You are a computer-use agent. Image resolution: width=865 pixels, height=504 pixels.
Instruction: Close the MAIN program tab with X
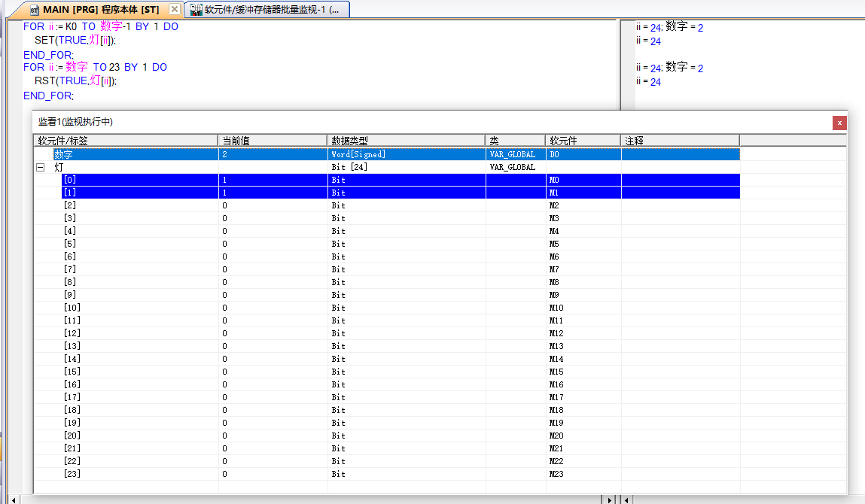175,10
